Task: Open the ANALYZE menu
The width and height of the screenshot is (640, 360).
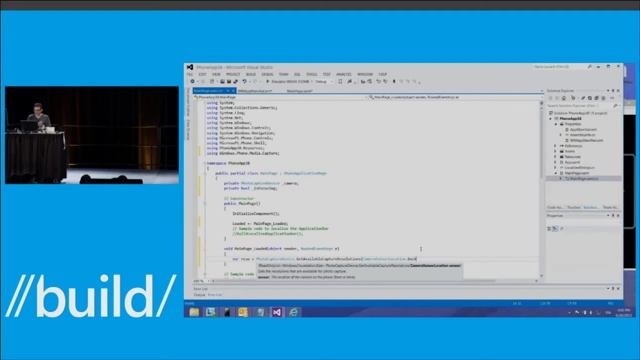Action: [x=344, y=74]
